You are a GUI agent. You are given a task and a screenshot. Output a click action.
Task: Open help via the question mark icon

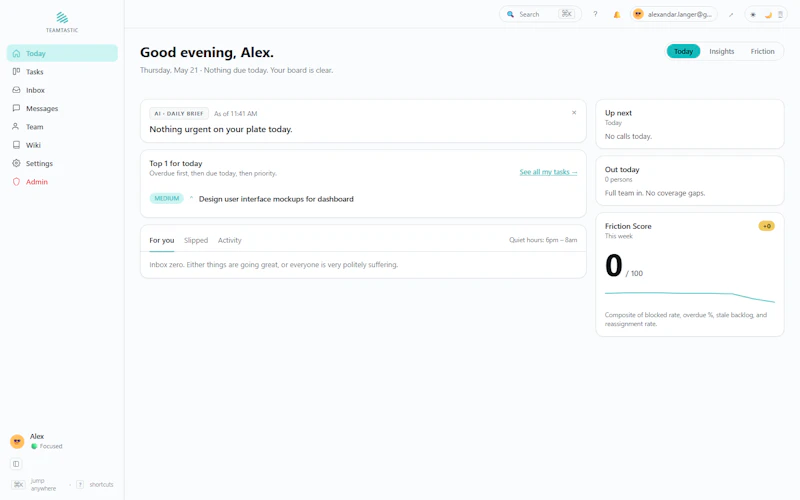[x=595, y=14]
